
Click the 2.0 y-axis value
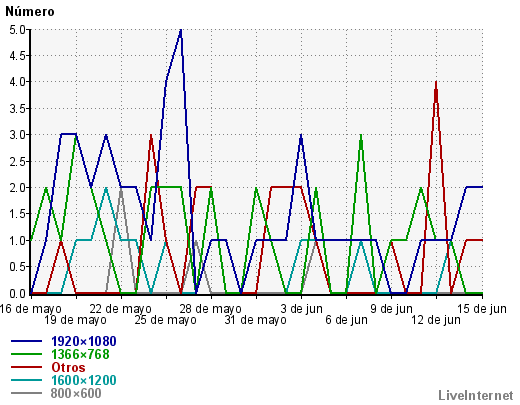pyautogui.click(x=17, y=187)
